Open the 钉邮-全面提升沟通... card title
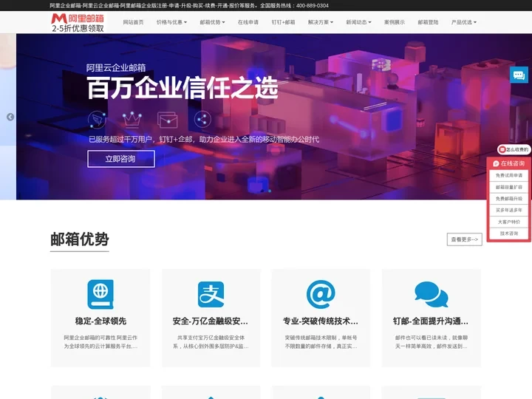The image size is (532, 399). pos(431,321)
